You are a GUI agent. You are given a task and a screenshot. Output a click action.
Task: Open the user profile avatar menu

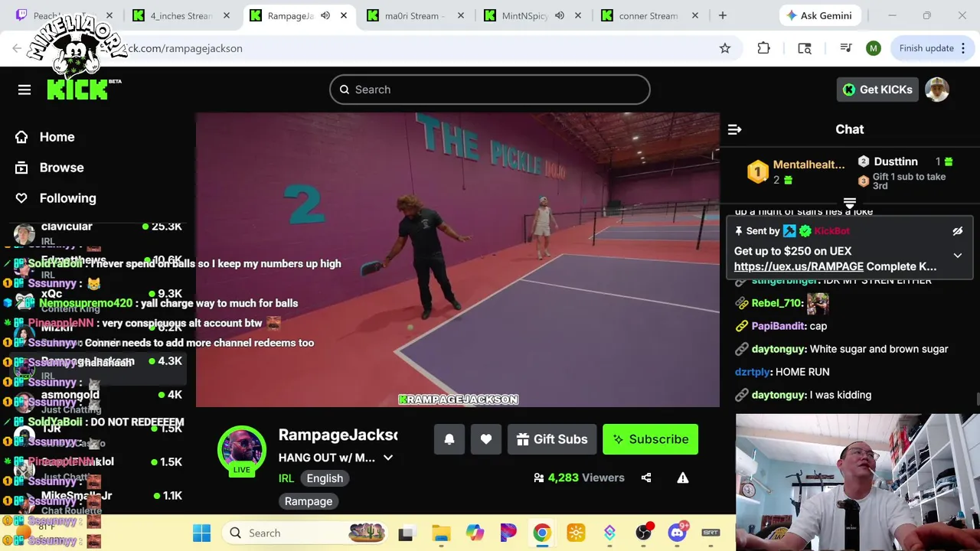pyautogui.click(x=937, y=90)
